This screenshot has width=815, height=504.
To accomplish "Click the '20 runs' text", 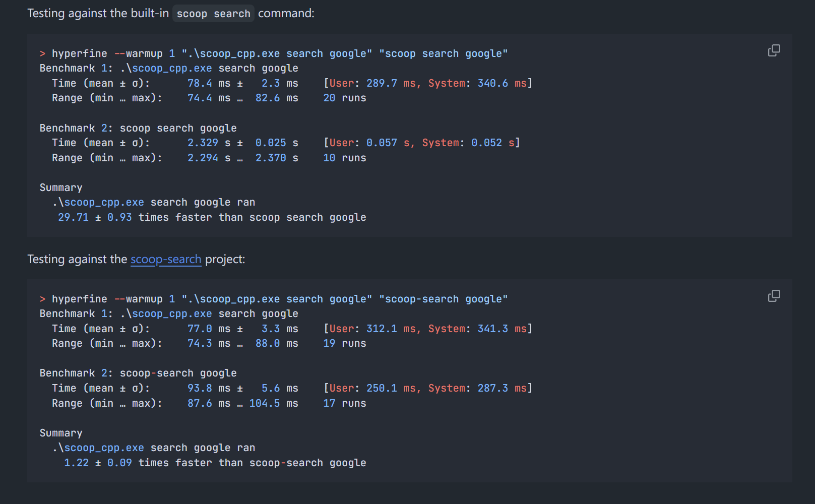I will [x=345, y=98].
